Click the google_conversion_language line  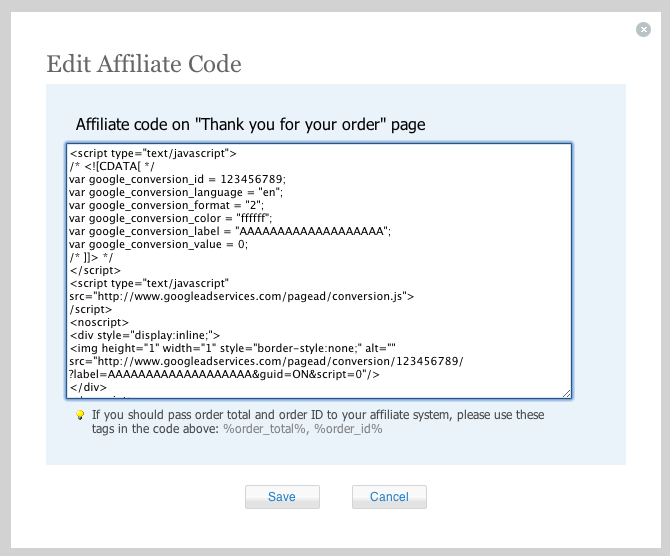pyautogui.click(x=176, y=192)
